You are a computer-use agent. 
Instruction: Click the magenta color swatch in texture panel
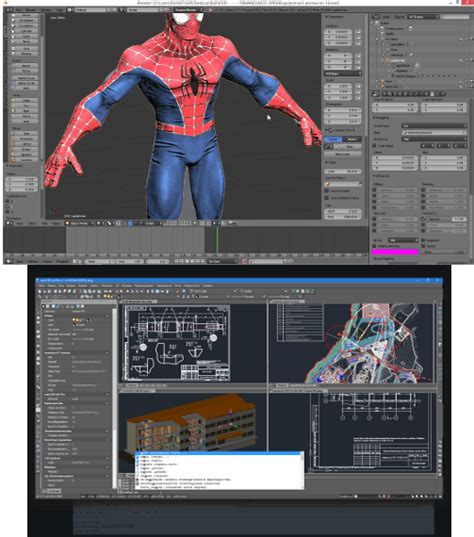tap(395, 252)
